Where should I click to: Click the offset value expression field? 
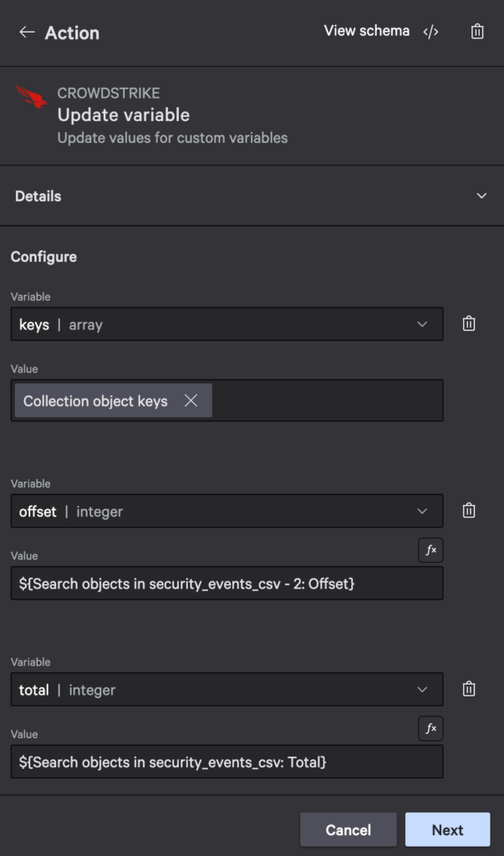coord(226,583)
